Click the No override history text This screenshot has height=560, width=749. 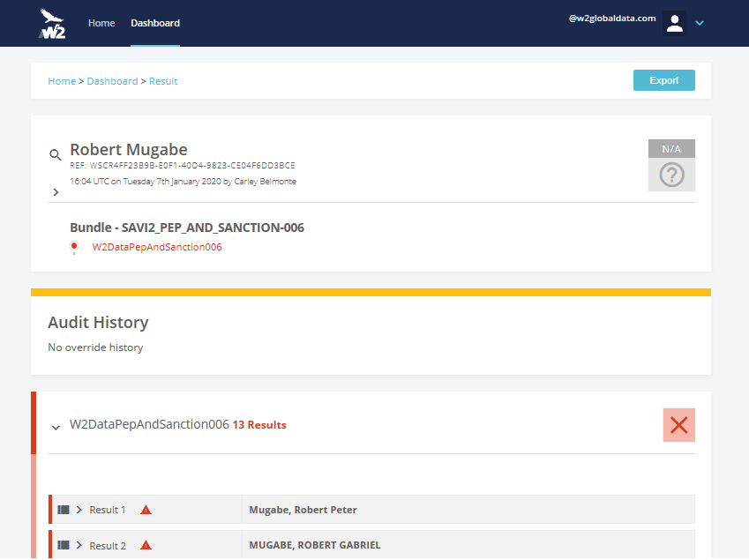pos(95,347)
